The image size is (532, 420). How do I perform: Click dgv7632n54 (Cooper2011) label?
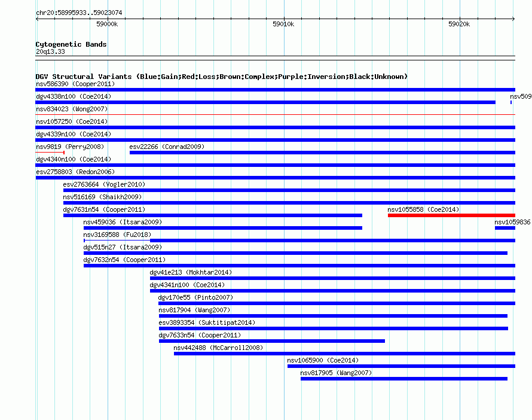pyautogui.click(x=124, y=260)
